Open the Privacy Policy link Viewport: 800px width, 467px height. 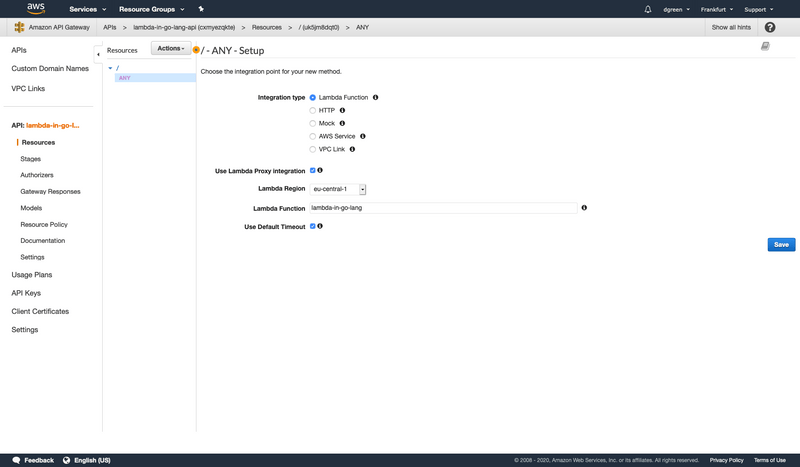point(726,460)
